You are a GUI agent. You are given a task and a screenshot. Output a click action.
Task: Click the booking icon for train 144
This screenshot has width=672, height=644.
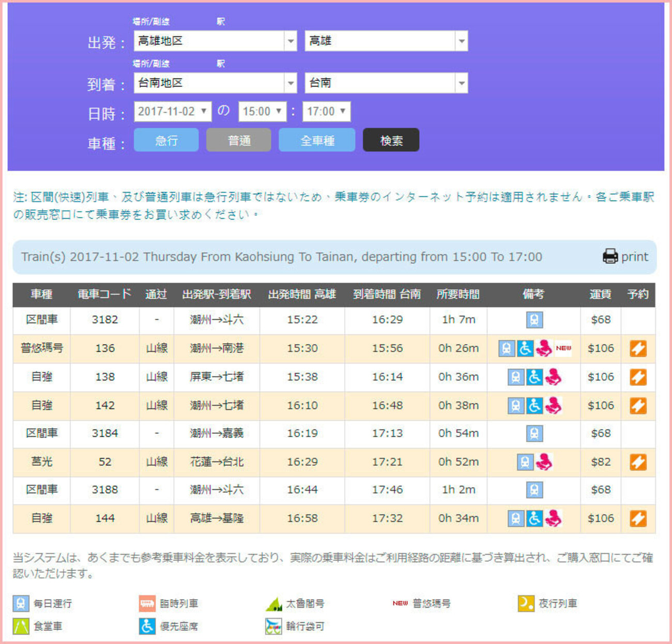pos(638,518)
